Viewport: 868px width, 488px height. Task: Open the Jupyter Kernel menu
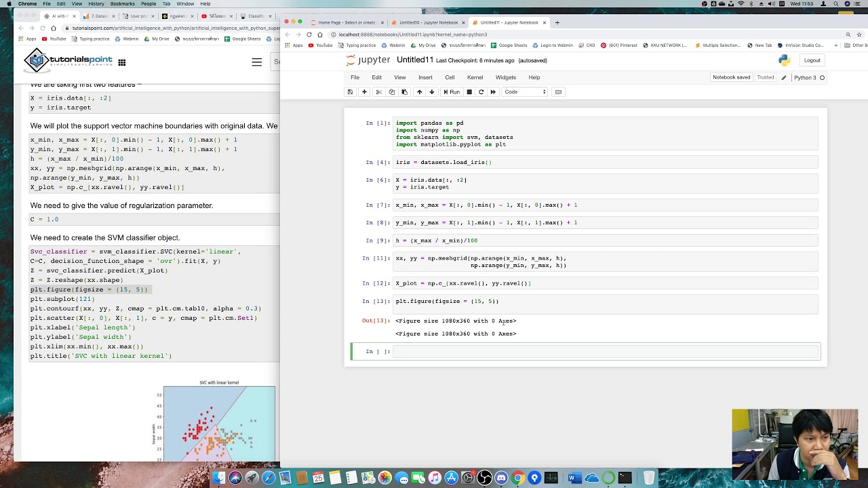(475, 77)
